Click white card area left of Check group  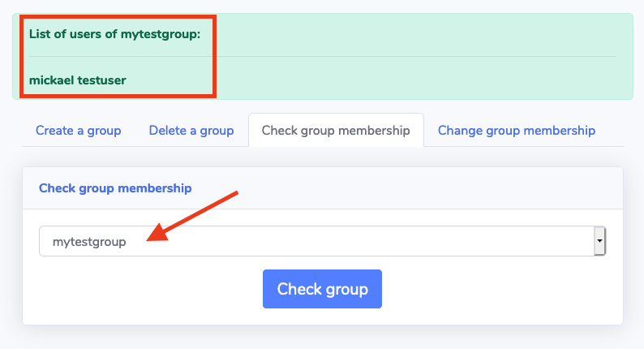point(146,289)
